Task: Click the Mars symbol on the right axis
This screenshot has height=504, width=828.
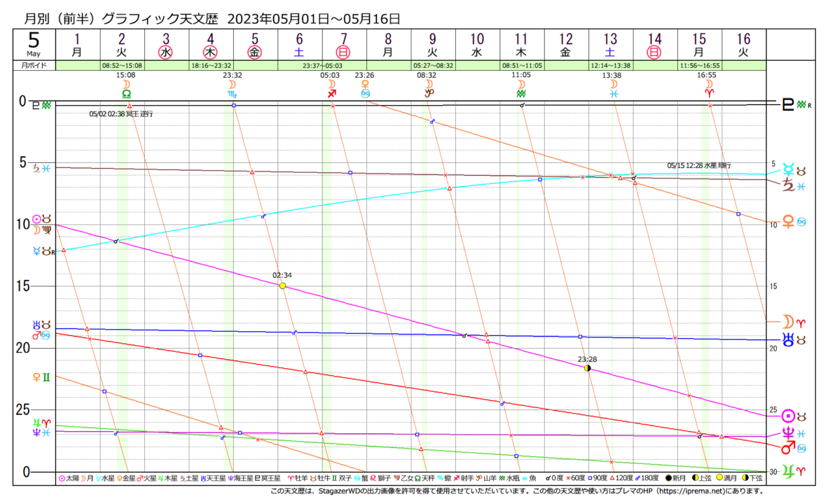Action: [788, 447]
